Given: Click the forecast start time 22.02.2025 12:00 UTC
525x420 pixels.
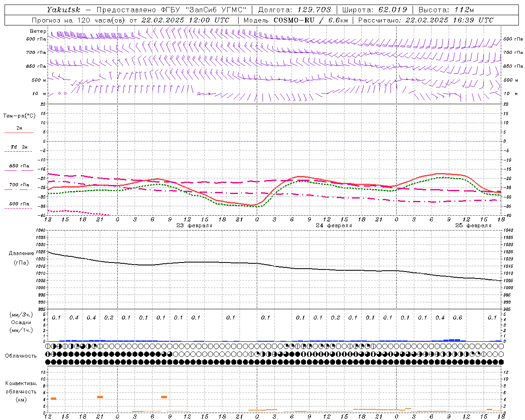Looking at the screenshot, I should pos(185,20).
